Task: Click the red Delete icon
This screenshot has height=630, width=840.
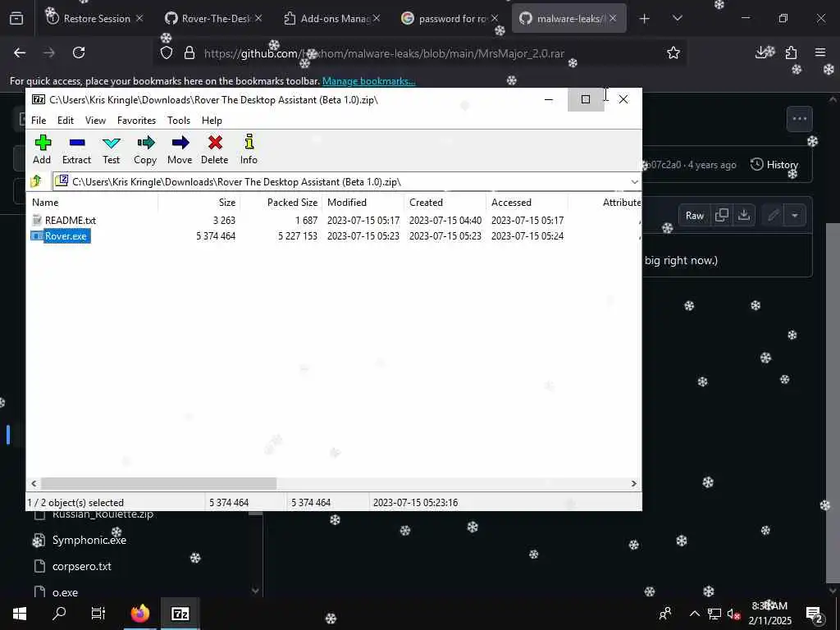Action: coord(214,149)
